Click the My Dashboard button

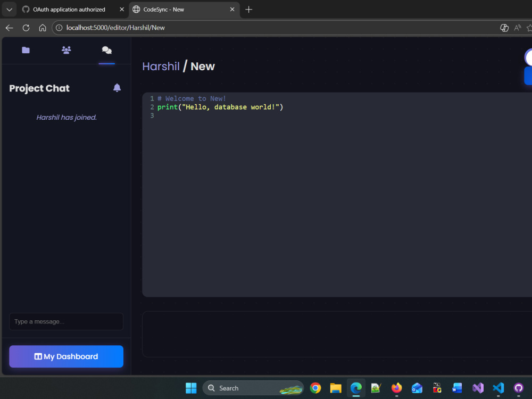[x=66, y=356]
